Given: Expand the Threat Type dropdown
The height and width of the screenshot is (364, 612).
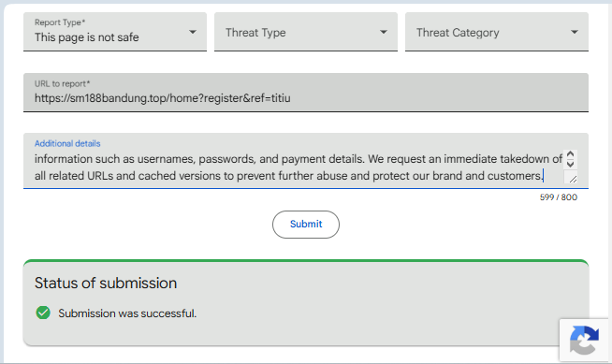Looking at the screenshot, I should coord(306,32).
